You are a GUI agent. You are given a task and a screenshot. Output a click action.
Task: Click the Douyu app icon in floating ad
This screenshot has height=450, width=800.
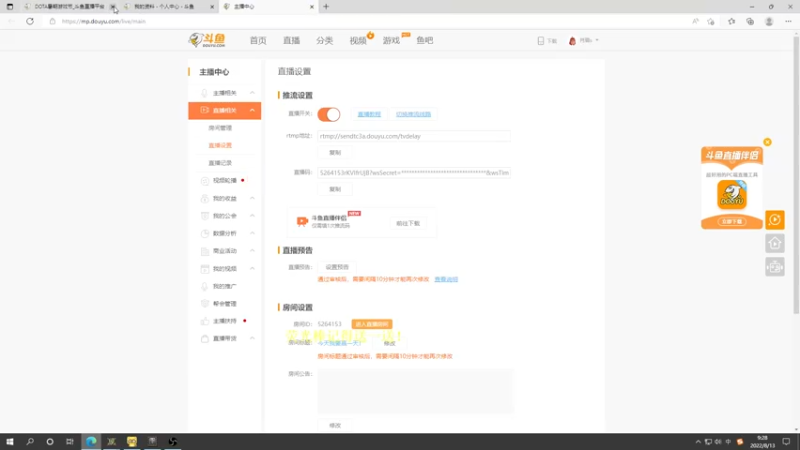pos(732,194)
